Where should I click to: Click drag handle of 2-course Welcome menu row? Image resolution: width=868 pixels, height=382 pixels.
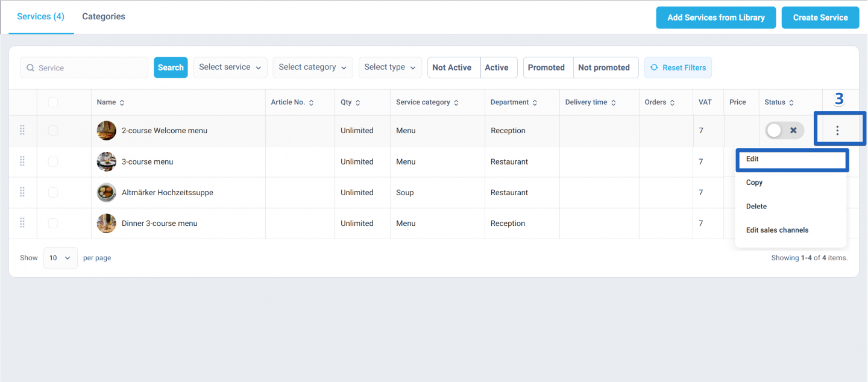click(x=22, y=130)
